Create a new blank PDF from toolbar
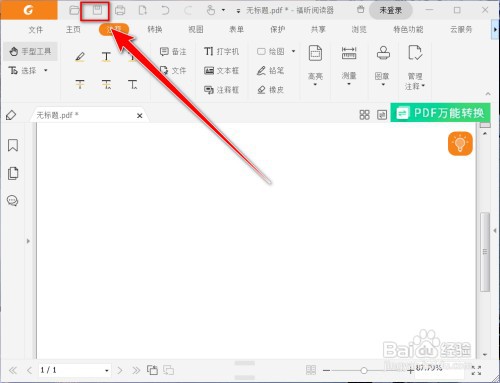The width and height of the screenshot is (500, 383). 143,10
